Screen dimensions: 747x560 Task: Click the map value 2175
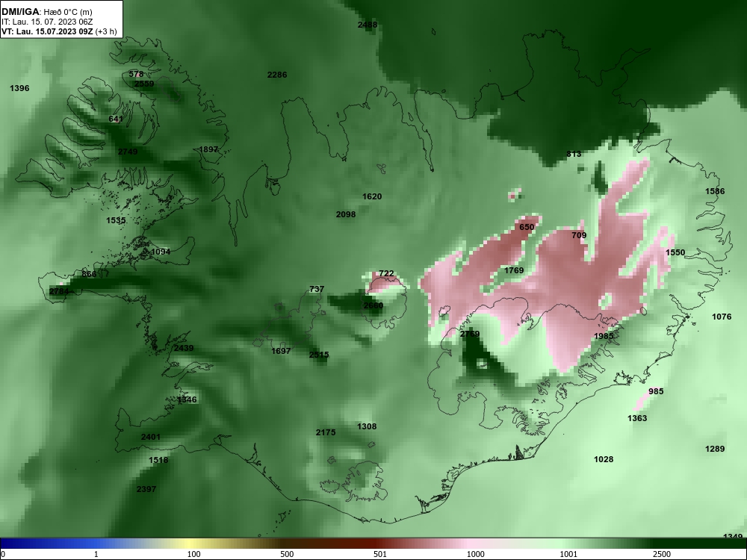(x=326, y=432)
